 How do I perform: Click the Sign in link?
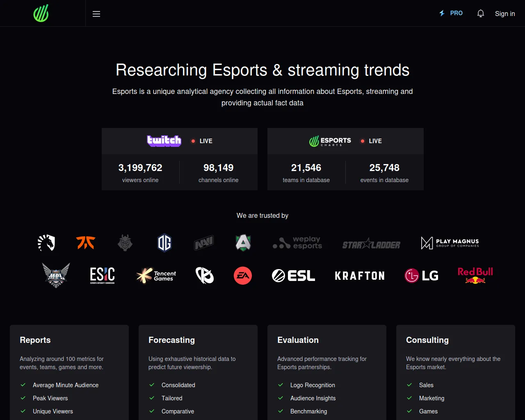(x=505, y=14)
